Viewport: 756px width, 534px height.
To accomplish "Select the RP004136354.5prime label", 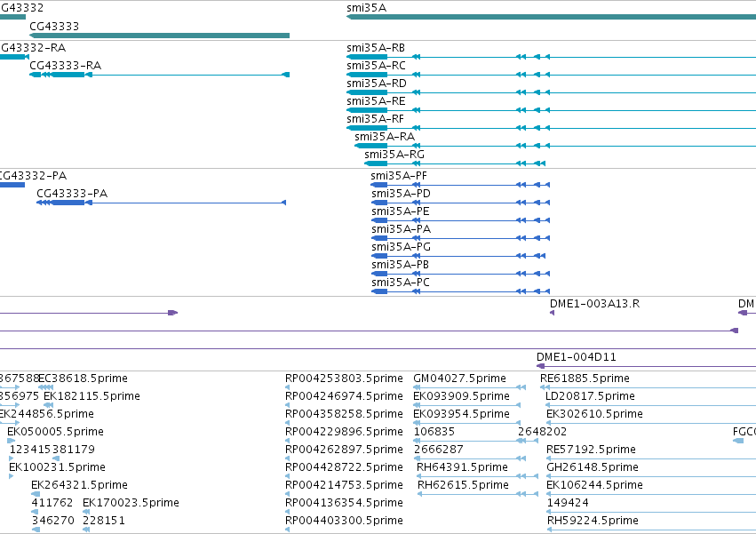I will point(344,503).
